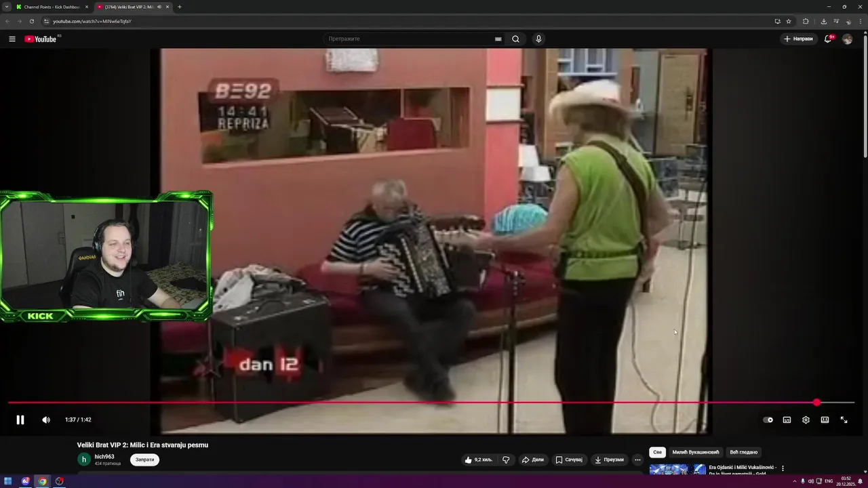Open the browser extensions puzzle icon
Viewport: 868px width, 488px height.
coord(806,21)
